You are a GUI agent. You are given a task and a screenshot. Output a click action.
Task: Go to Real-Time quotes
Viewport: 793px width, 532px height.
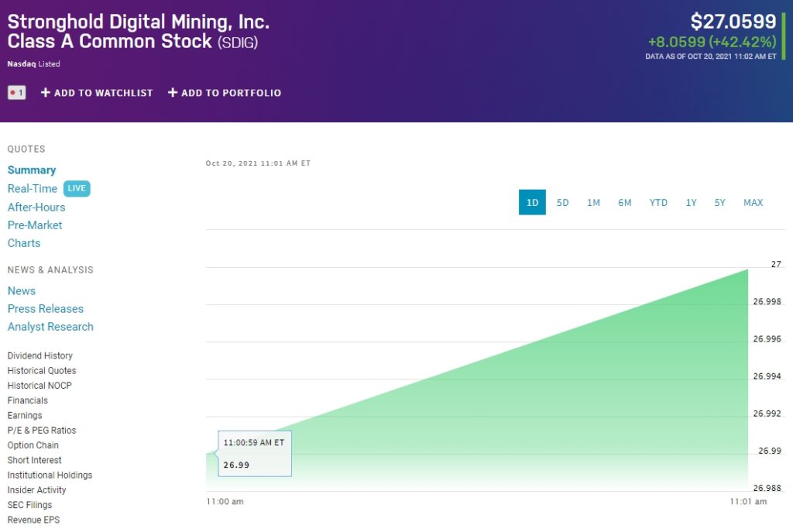point(32,188)
